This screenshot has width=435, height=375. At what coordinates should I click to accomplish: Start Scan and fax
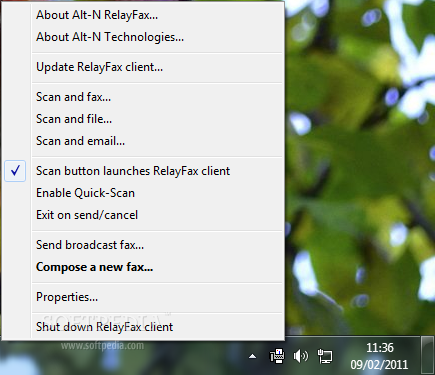(158, 97)
